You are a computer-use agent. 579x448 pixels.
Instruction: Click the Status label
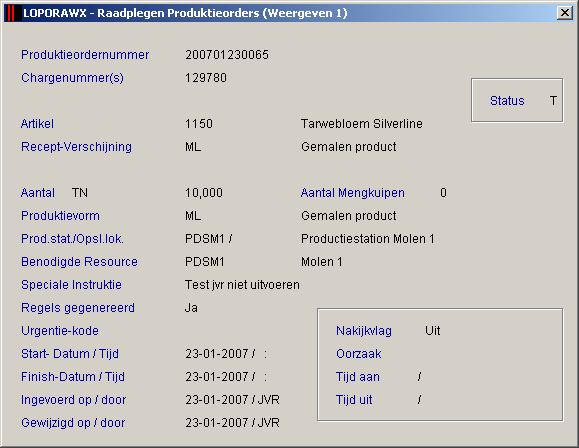point(507,101)
